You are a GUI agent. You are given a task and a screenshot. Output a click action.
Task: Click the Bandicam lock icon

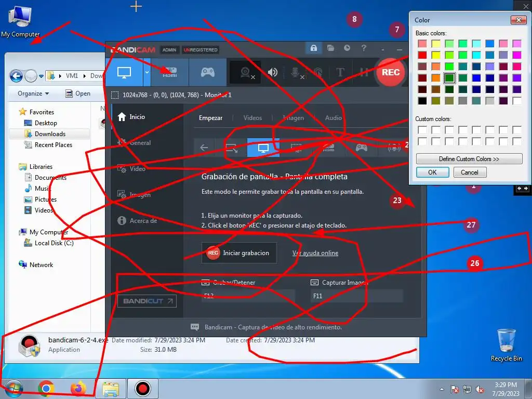pyautogui.click(x=313, y=48)
